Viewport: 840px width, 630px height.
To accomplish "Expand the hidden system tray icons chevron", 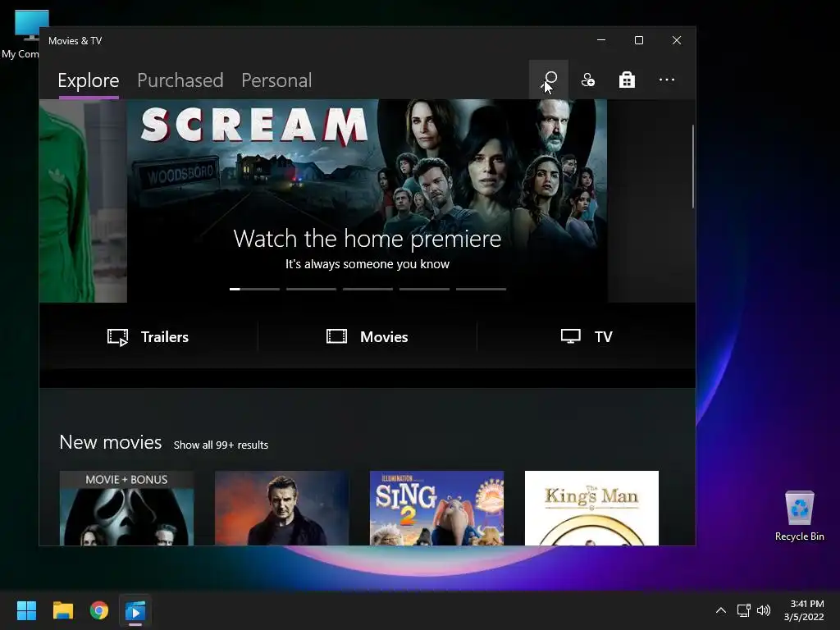I will (721, 610).
